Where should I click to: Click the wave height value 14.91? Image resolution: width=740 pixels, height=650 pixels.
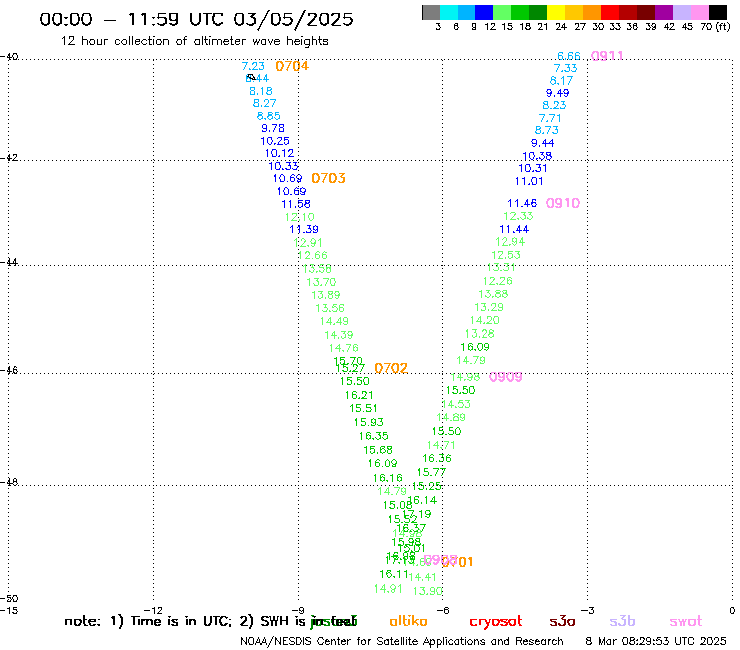388,589
